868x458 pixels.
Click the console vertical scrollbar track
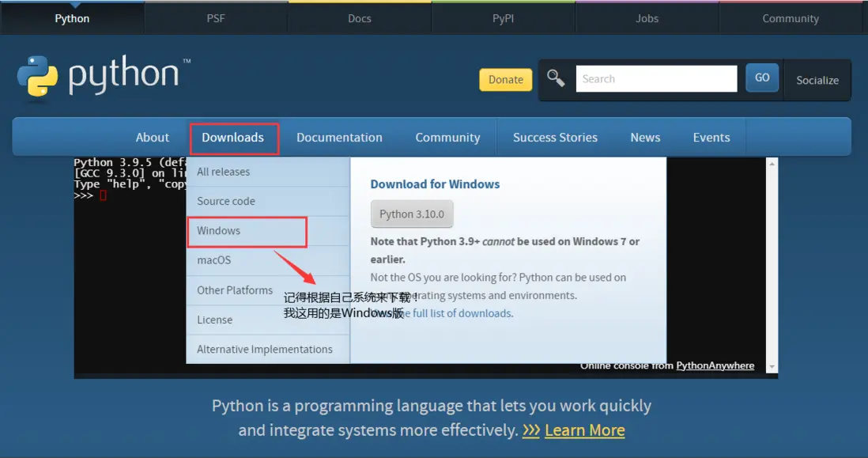coord(772,265)
